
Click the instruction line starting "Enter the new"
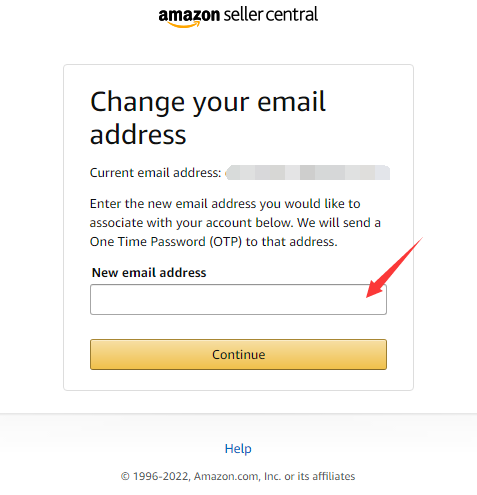[x=225, y=204]
